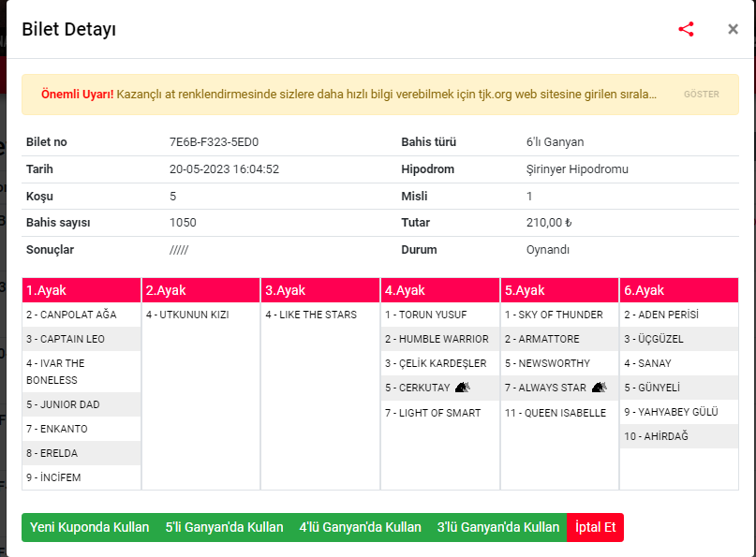This screenshot has height=557, width=756.
Task: Click the bet count 1050
Action: tap(183, 223)
